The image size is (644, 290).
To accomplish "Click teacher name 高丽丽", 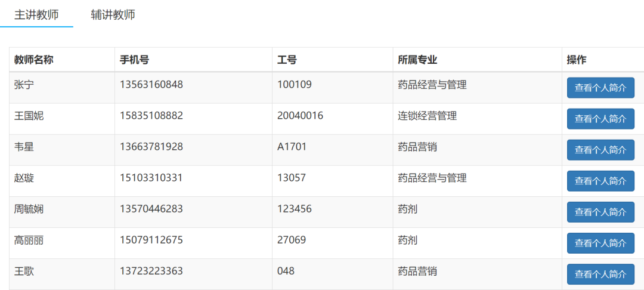I will tap(29, 240).
